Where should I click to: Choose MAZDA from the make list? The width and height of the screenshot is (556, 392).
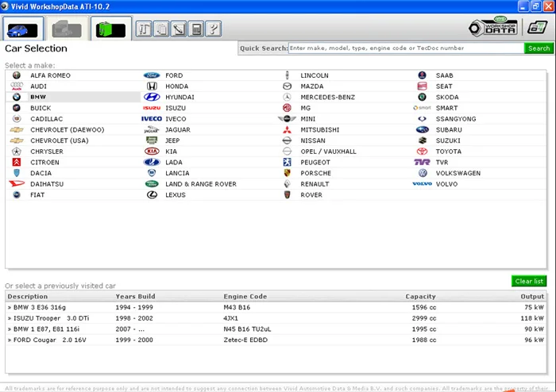[311, 86]
